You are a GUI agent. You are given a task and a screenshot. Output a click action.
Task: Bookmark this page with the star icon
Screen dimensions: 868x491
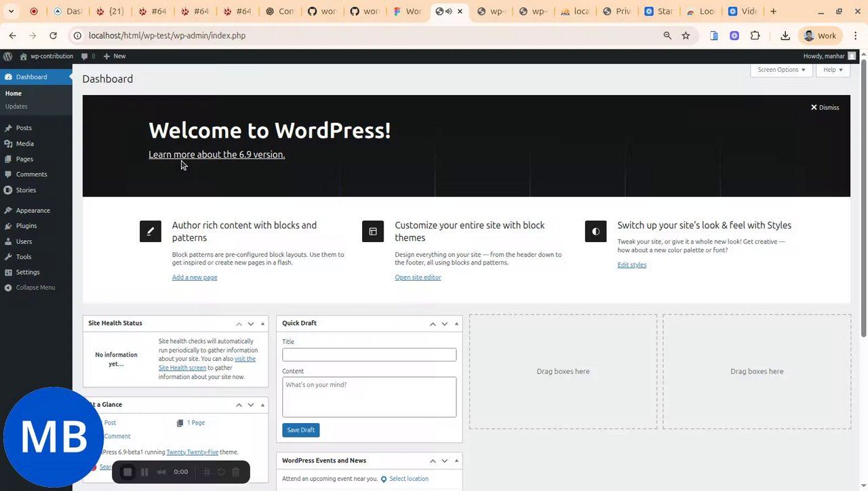tap(686, 35)
